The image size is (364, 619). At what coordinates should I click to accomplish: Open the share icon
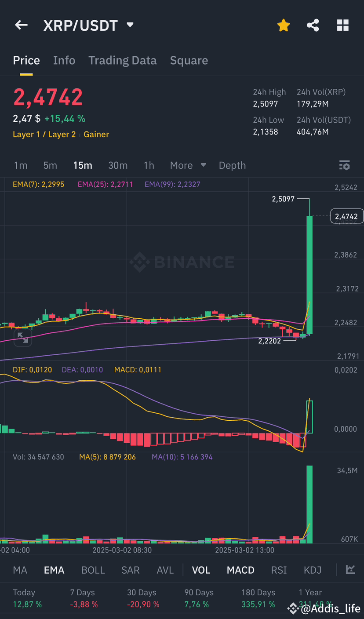pyautogui.click(x=313, y=25)
